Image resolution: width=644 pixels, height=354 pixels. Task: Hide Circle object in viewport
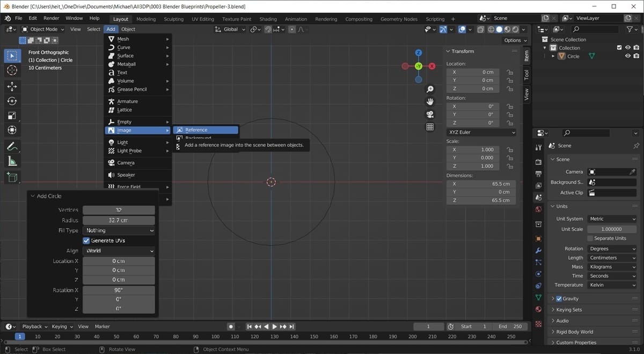click(x=627, y=56)
